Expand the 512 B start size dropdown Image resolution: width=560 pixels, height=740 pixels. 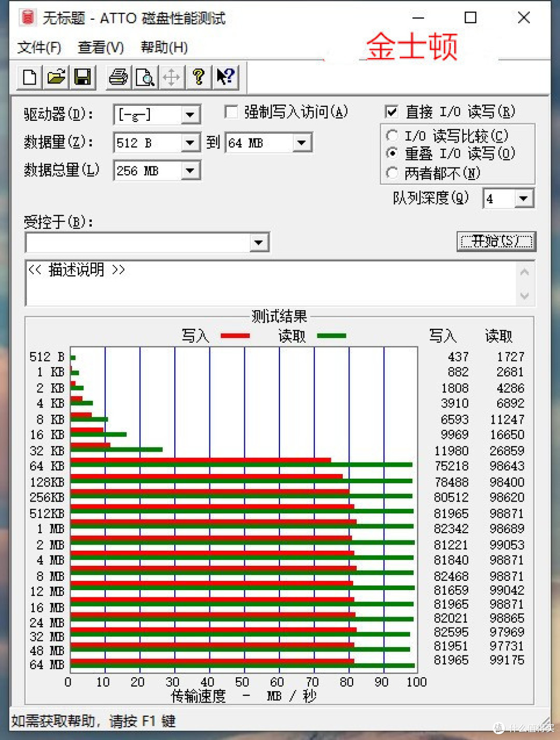point(190,143)
